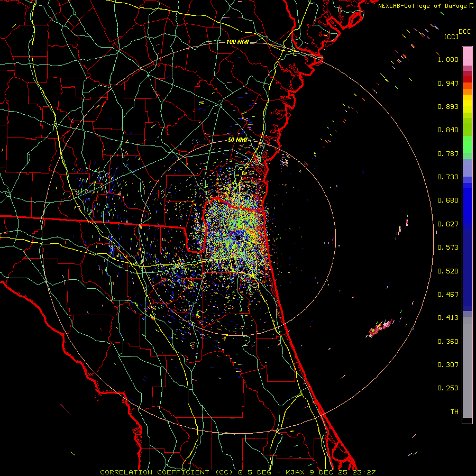Click the TH threshold label
Viewport: 476px width, 476px height.
[454, 412]
